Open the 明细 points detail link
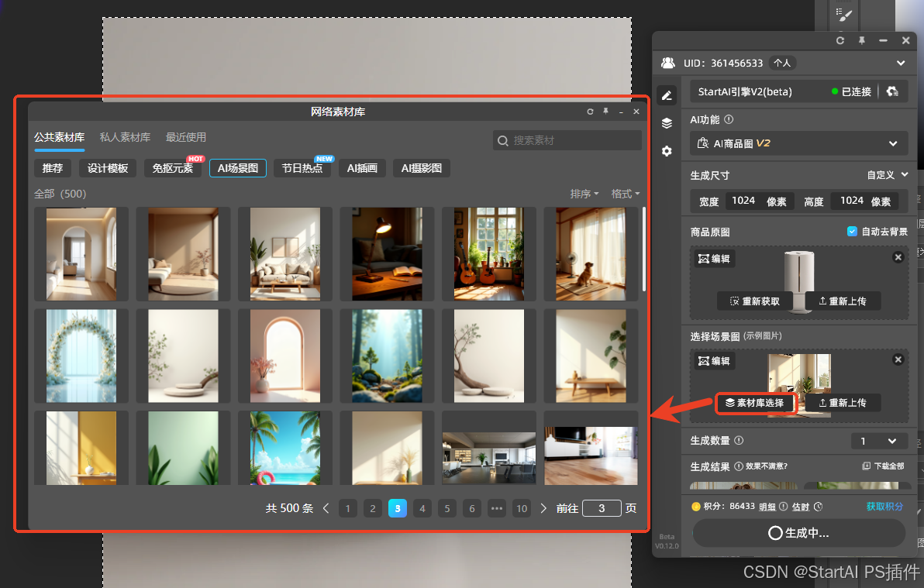 tap(767, 507)
